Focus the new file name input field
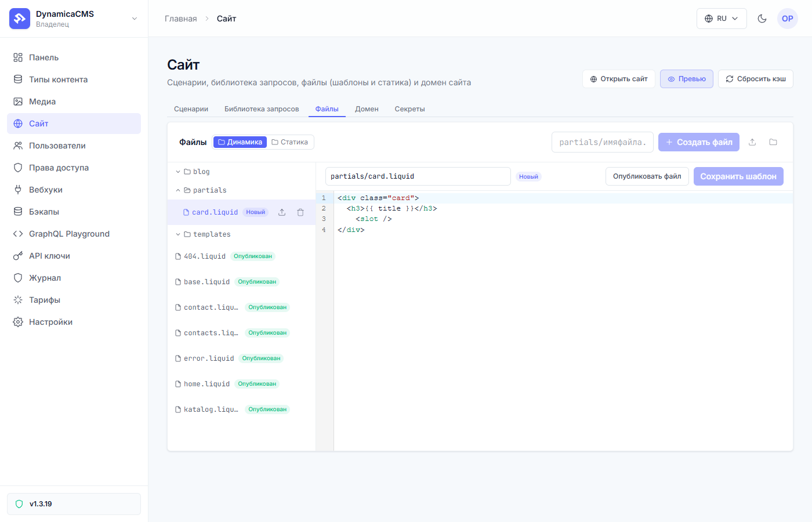 pos(603,142)
